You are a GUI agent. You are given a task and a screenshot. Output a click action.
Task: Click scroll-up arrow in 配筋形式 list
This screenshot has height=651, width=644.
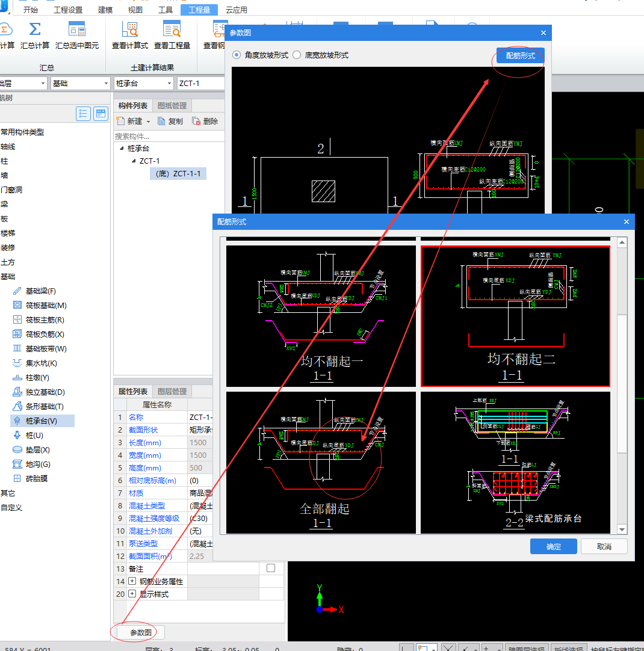tap(622, 242)
